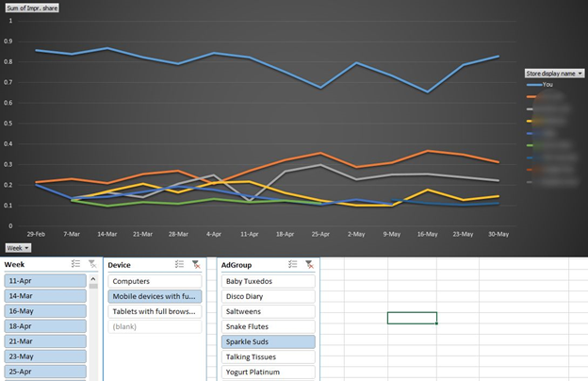Clear the Device slicer filter
The image size is (588, 381).
click(x=196, y=266)
